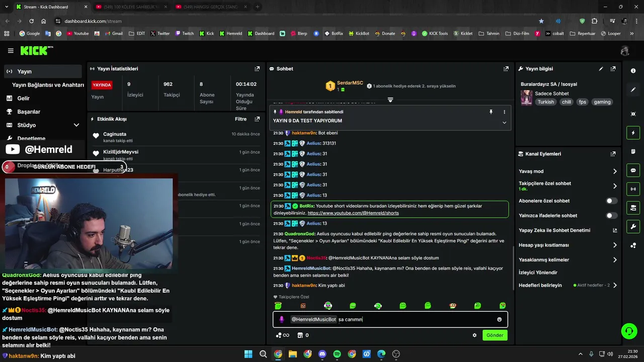
Task: Open the pinned message three-dot options
Action: coord(504,112)
